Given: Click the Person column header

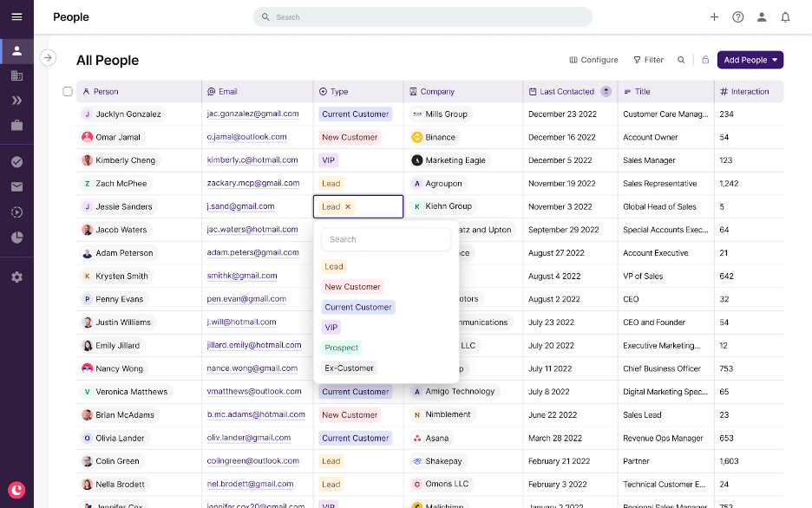Looking at the screenshot, I should tap(139, 92).
